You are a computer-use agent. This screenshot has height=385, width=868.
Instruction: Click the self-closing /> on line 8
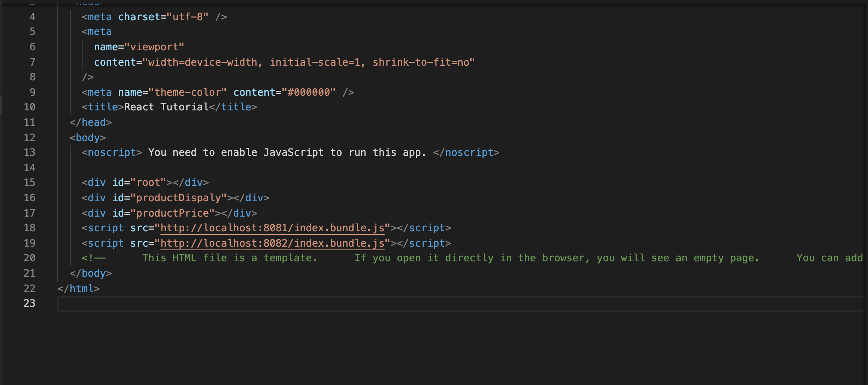88,77
